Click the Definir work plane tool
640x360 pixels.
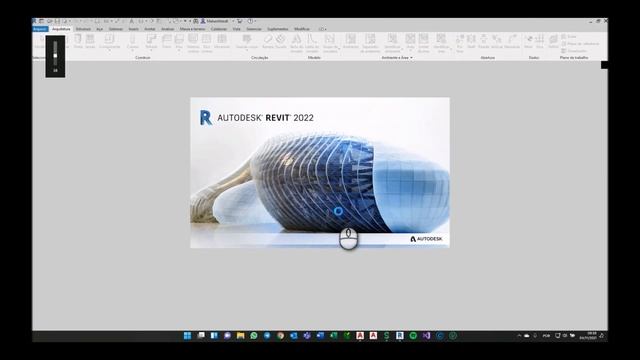point(553,41)
